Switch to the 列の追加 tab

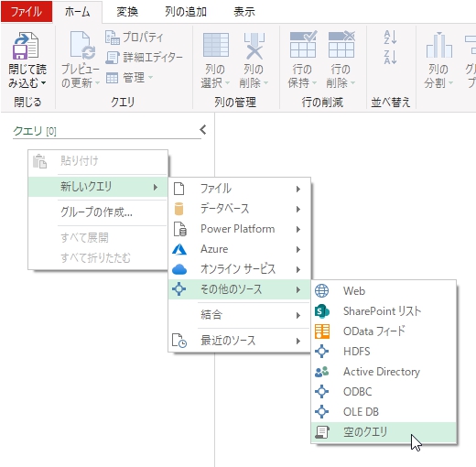186,12
